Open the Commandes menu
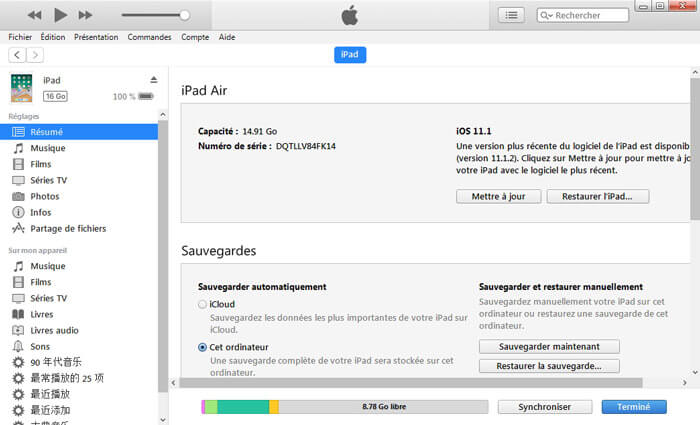Viewport: 700px width, 425px height. click(x=149, y=37)
